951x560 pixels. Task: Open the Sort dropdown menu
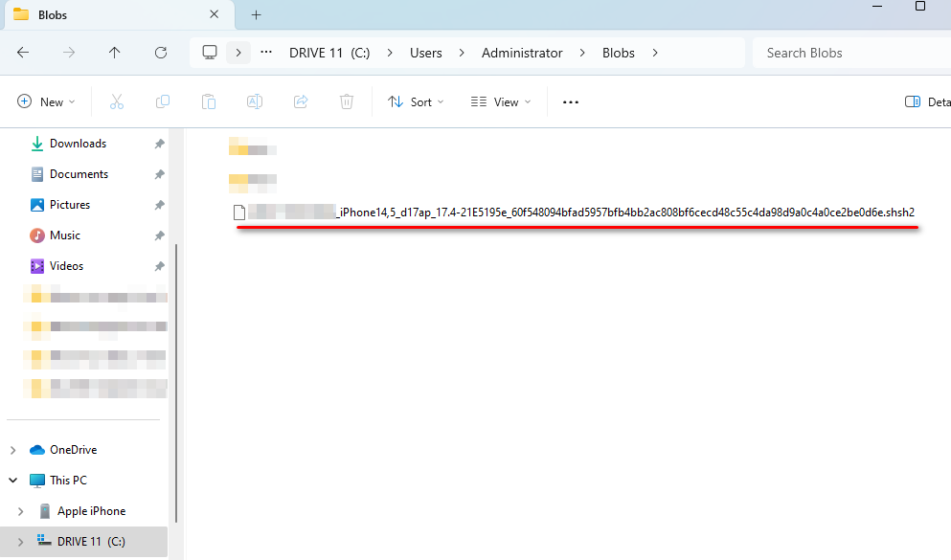click(416, 101)
